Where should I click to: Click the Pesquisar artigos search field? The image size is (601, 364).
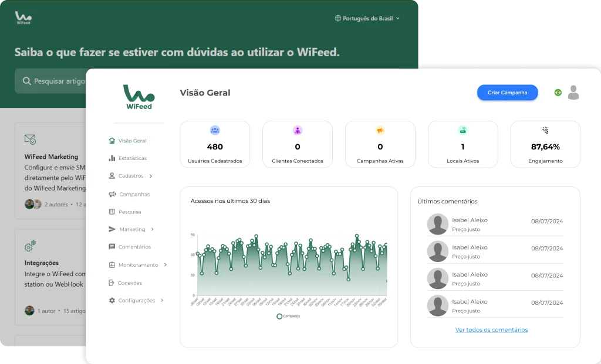click(50, 81)
